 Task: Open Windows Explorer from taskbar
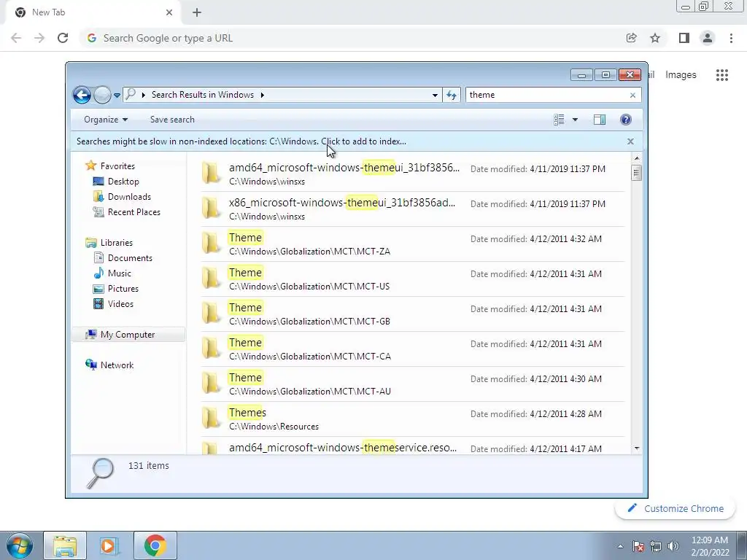point(65,545)
